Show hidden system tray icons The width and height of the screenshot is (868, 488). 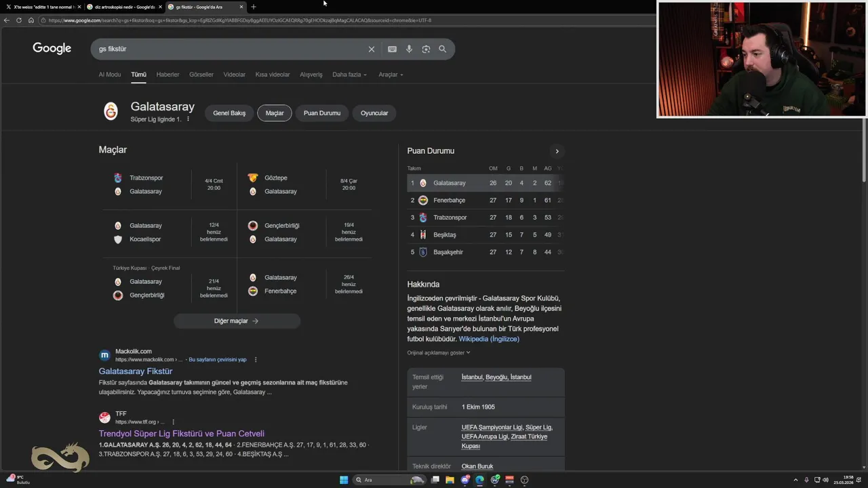tap(797, 480)
